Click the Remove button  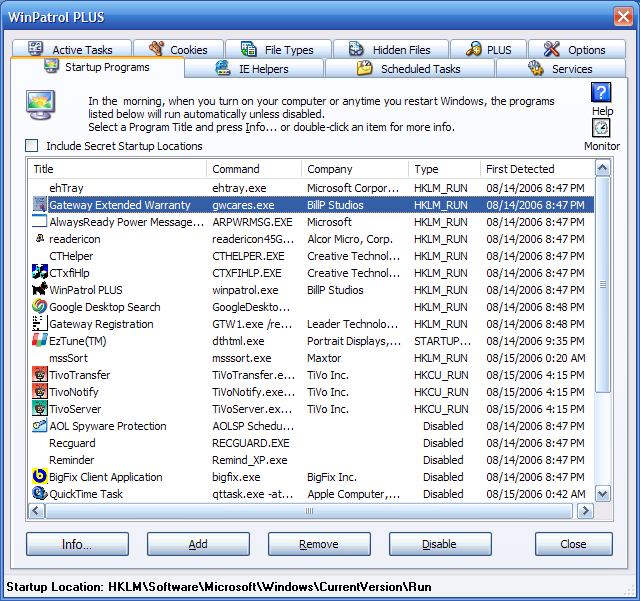point(319,544)
